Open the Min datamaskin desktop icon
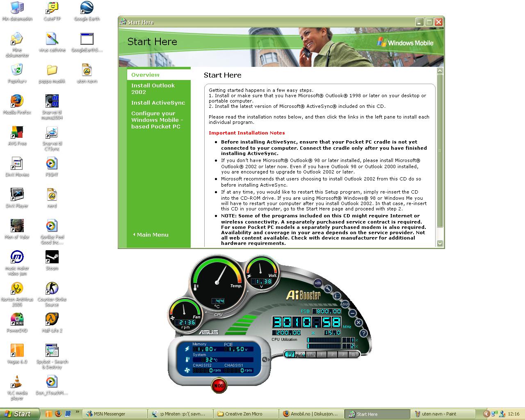525x420 pixels. pyautogui.click(x=17, y=11)
